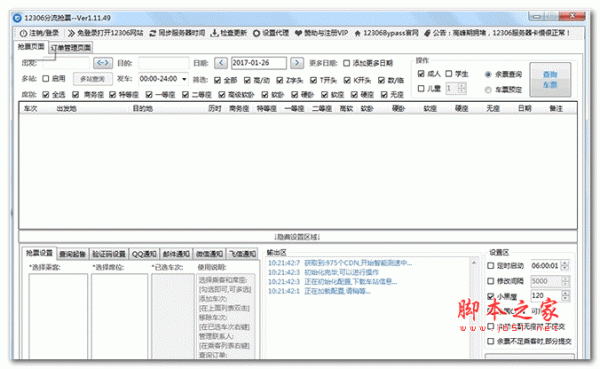Switch to 飞信通知 tab

coord(243,254)
